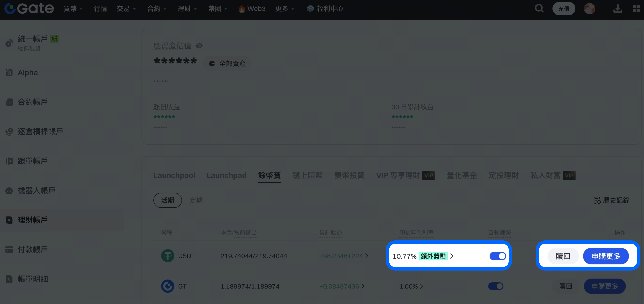
Task: Click the USDT coin icon
Action: point(168,256)
